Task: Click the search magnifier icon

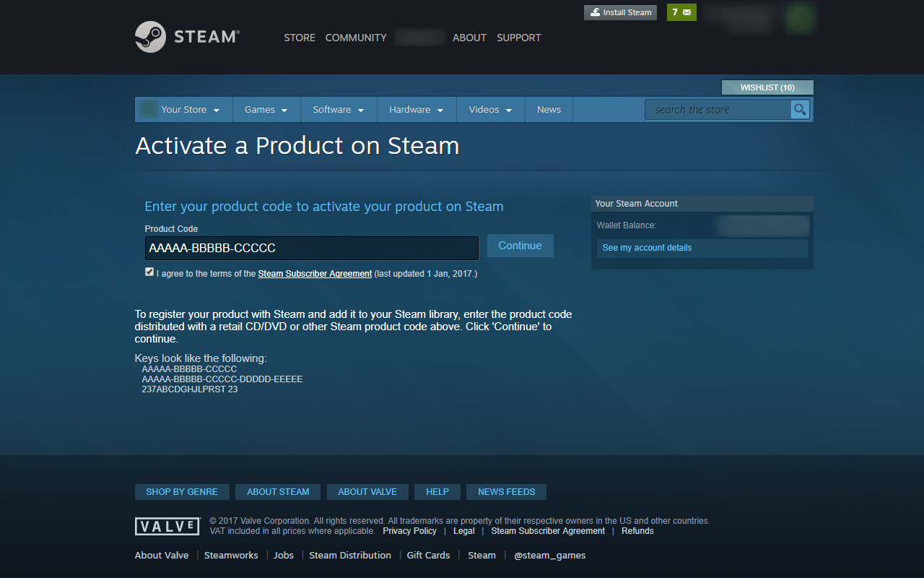Action: point(800,109)
